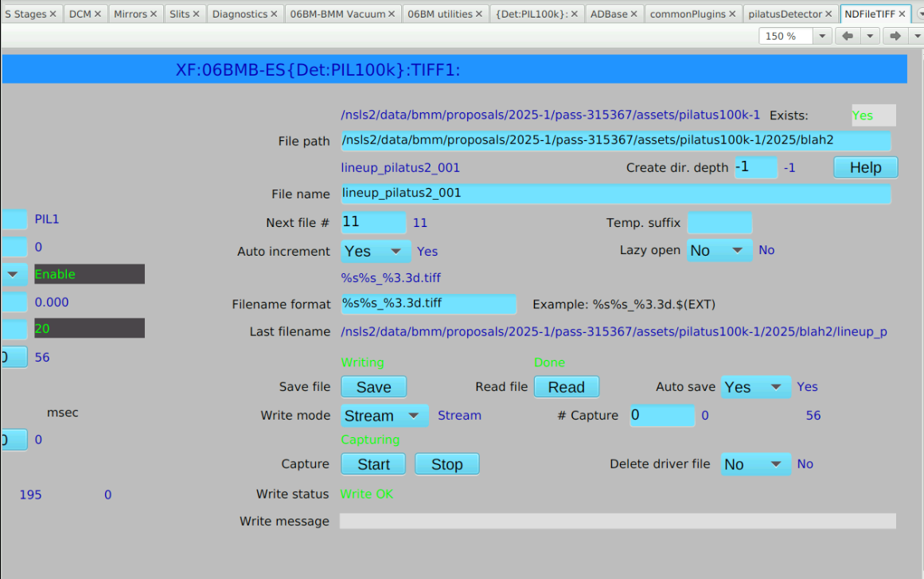Open the 06BM utilities tab

point(439,14)
